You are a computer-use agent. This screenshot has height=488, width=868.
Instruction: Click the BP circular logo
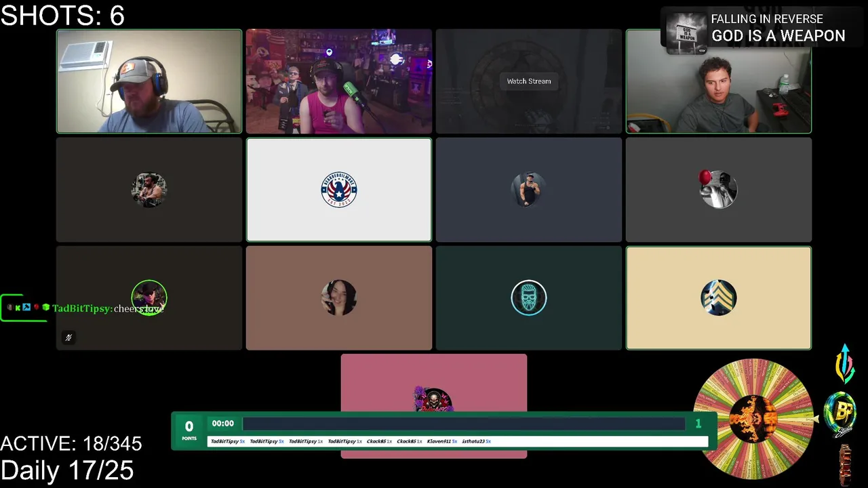point(840,415)
